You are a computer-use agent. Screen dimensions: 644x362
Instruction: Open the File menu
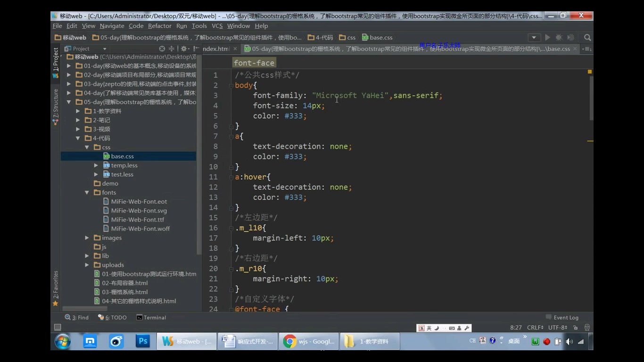pyautogui.click(x=58, y=26)
